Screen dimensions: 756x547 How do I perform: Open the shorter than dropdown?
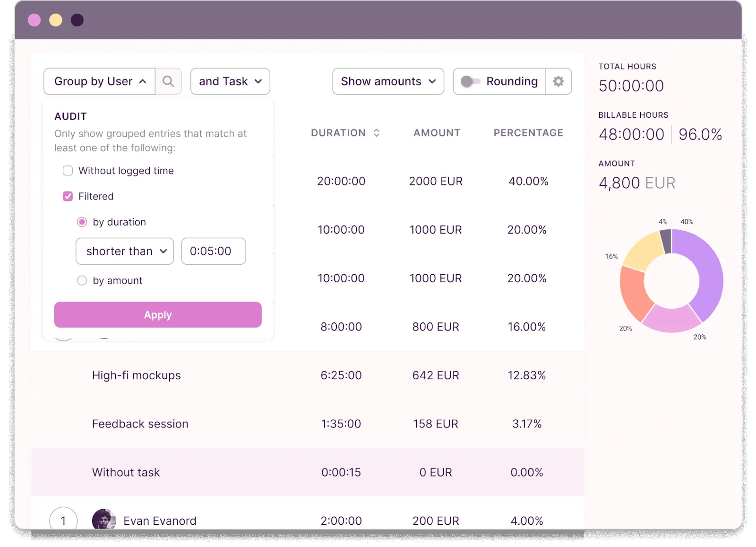pos(125,251)
